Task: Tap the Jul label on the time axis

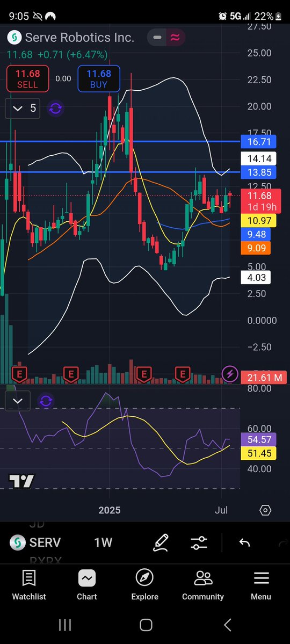Action: pyautogui.click(x=221, y=510)
